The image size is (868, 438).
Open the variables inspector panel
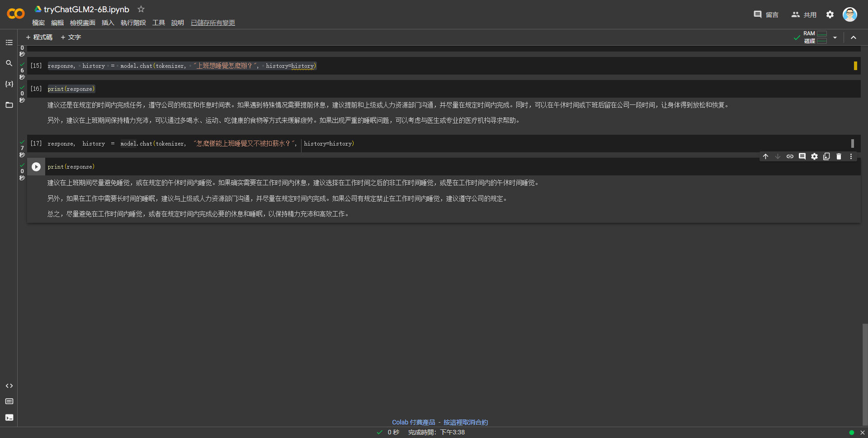pos(9,84)
